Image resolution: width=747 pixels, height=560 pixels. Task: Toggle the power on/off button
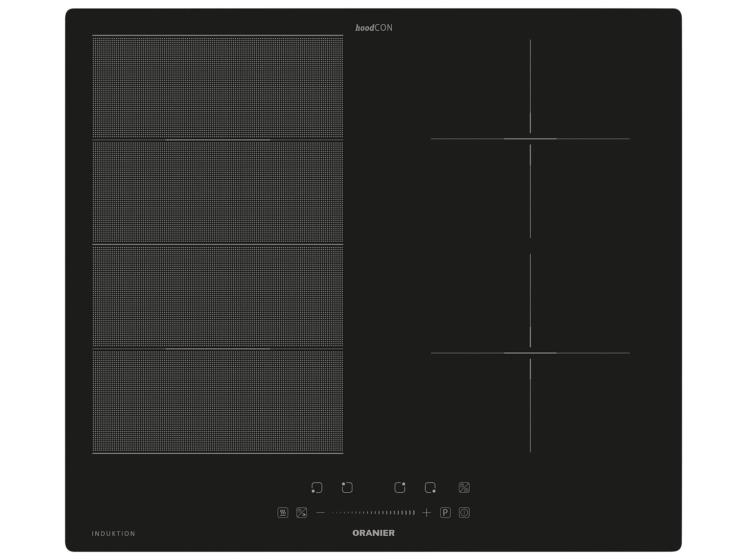pyautogui.click(x=464, y=513)
